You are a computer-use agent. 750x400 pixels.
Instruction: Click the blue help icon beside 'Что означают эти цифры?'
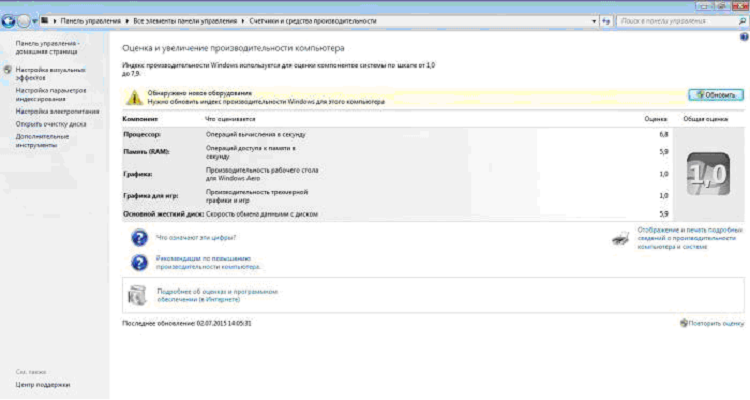139,238
